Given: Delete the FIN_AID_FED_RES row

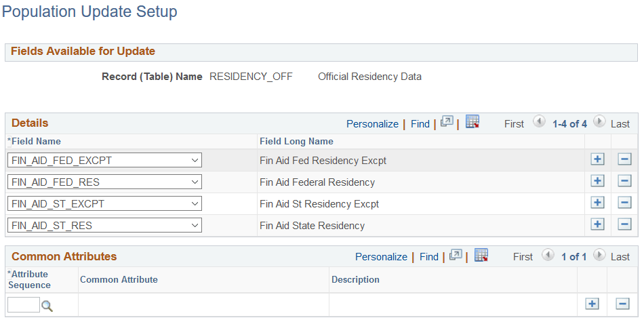Looking at the screenshot, I should 625,182.
